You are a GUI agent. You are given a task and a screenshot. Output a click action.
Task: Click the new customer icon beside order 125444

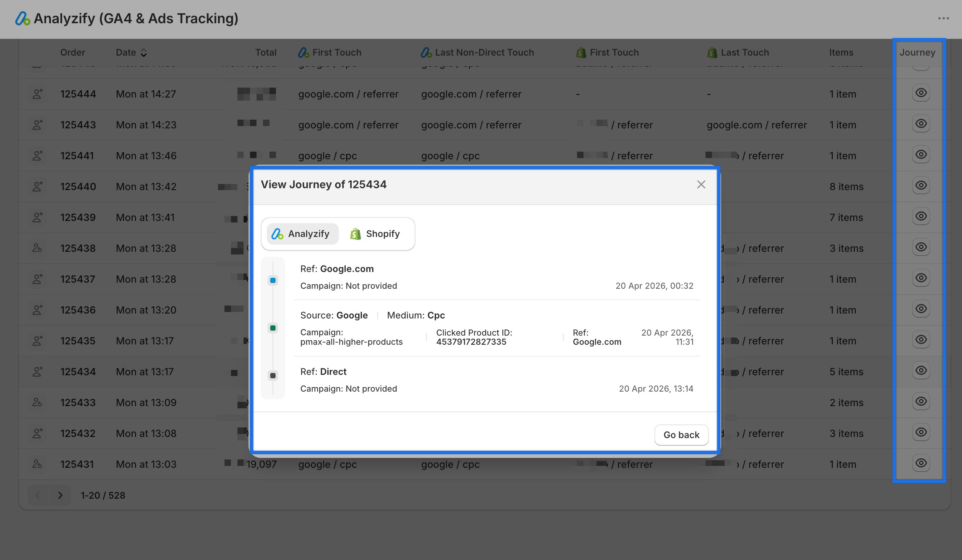(37, 94)
